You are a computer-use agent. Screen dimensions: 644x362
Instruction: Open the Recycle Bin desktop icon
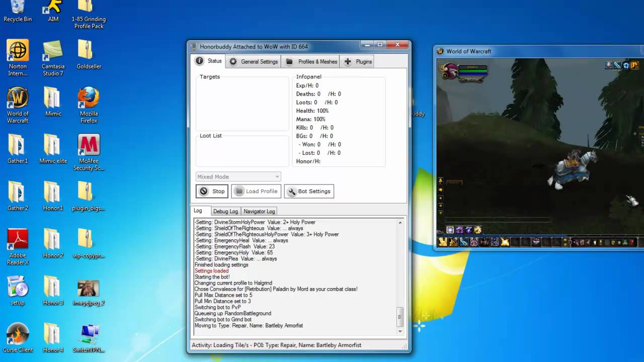click(18, 11)
